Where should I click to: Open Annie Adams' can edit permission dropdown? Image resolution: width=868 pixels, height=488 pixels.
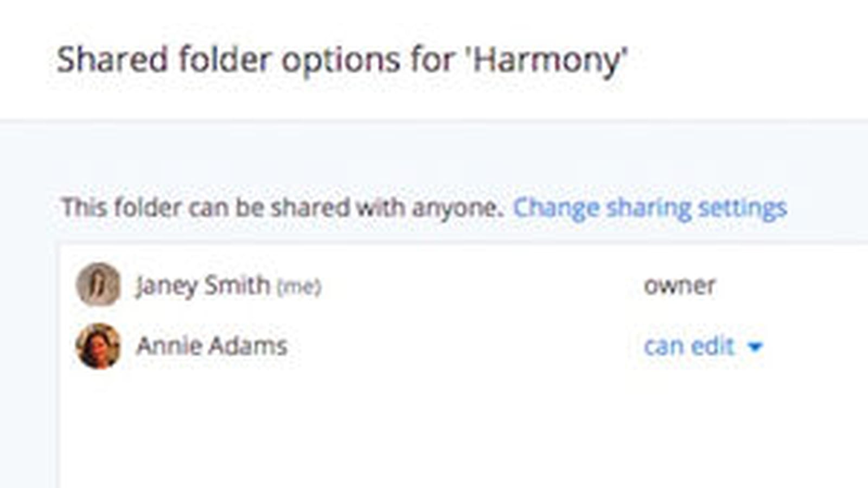tap(703, 346)
